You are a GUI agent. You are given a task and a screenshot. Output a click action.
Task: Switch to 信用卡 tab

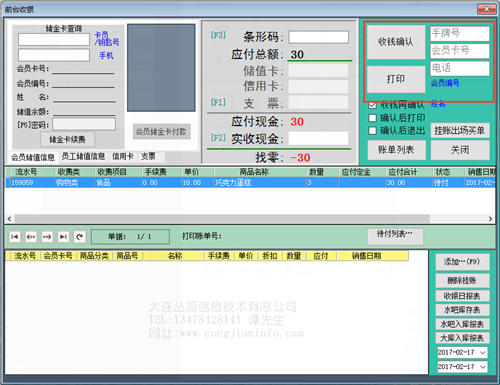click(x=123, y=156)
